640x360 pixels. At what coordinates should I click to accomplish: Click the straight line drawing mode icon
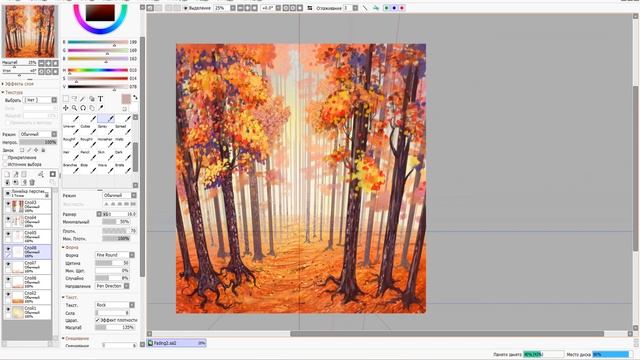[x=365, y=8]
